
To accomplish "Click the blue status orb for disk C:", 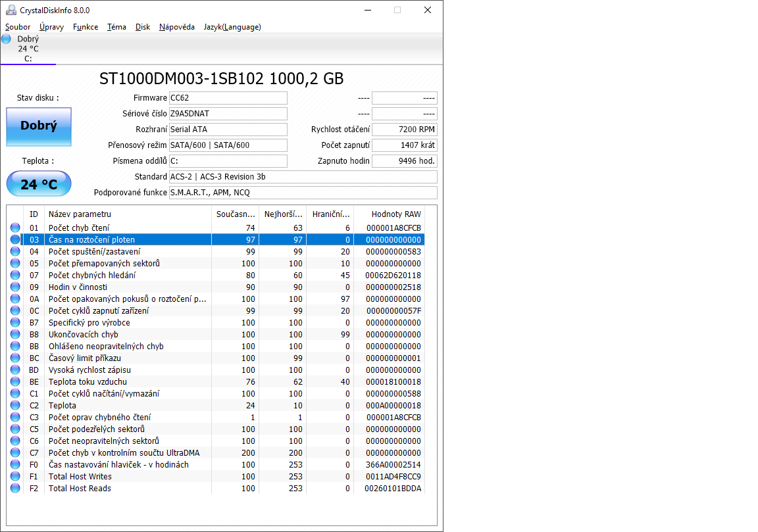I will pos(6,39).
